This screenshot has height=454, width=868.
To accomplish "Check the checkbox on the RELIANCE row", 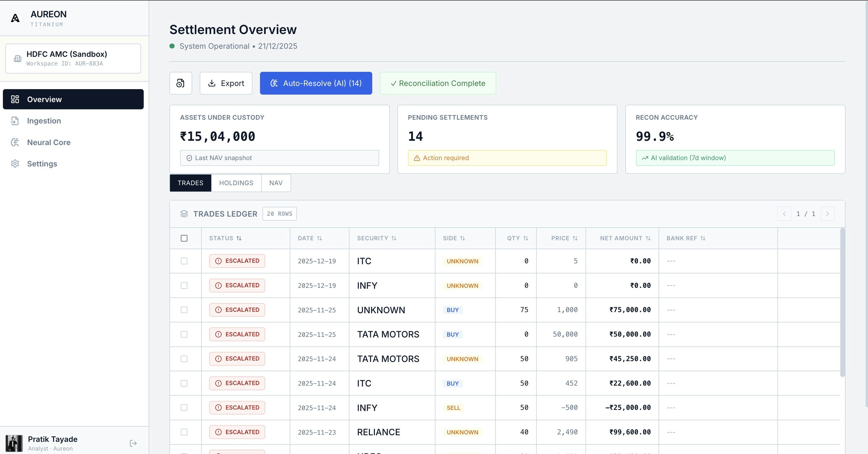I will [x=184, y=432].
